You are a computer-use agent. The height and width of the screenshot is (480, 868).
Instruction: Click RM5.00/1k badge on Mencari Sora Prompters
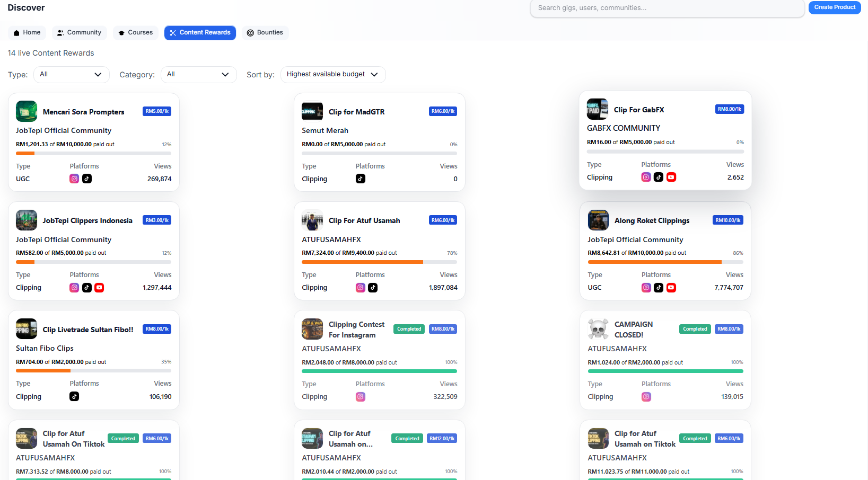click(x=157, y=111)
